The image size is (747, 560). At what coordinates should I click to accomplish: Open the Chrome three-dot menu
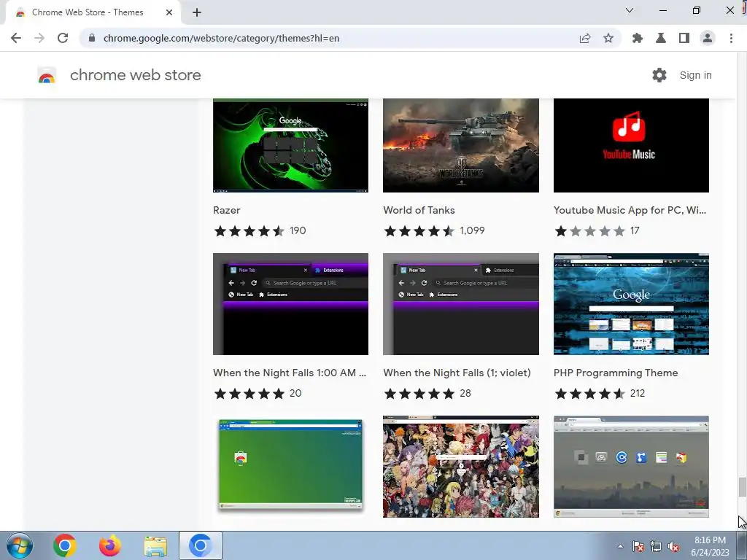(x=731, y=38)
